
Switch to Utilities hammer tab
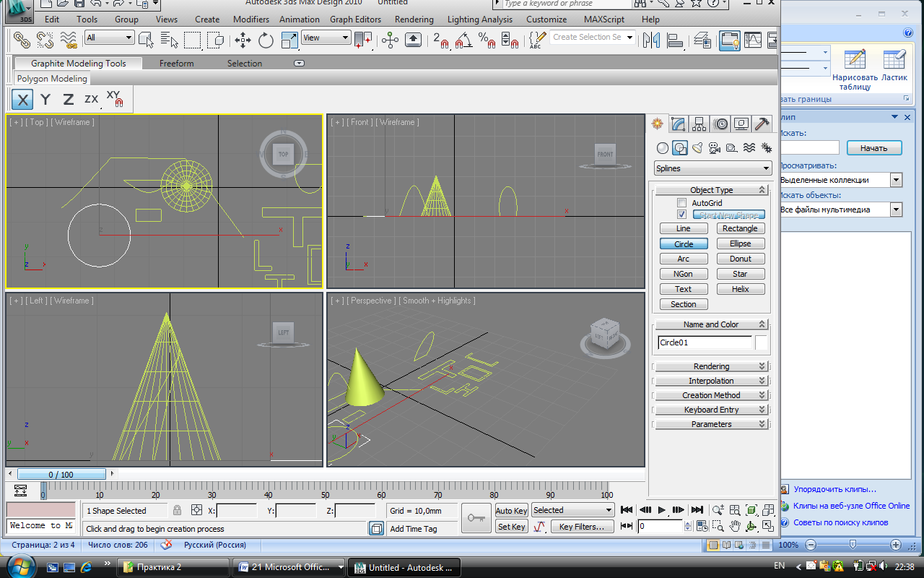tap(762, 124)
